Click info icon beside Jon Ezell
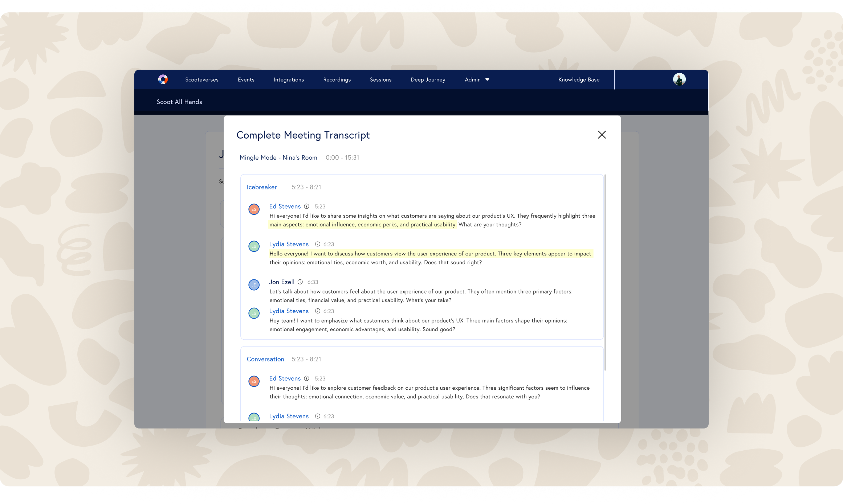This screenshot has width=843, height=504. pyautogui.click(x=300, y=282)
